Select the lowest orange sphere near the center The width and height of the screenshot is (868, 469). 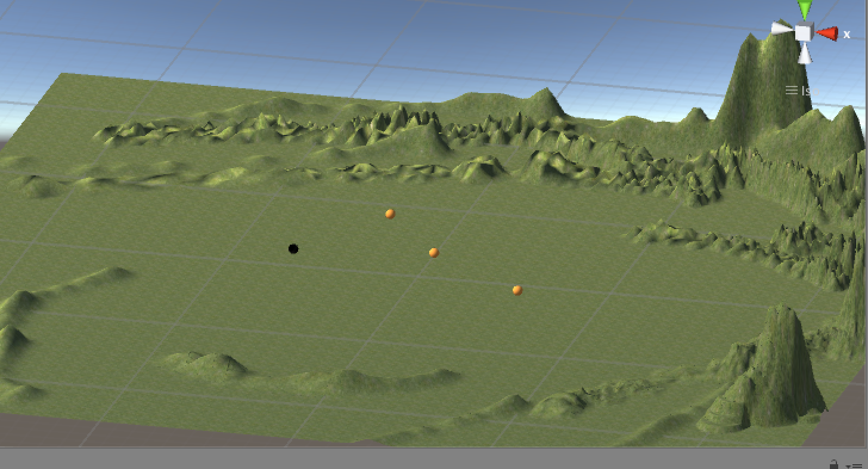pos(517,290)
